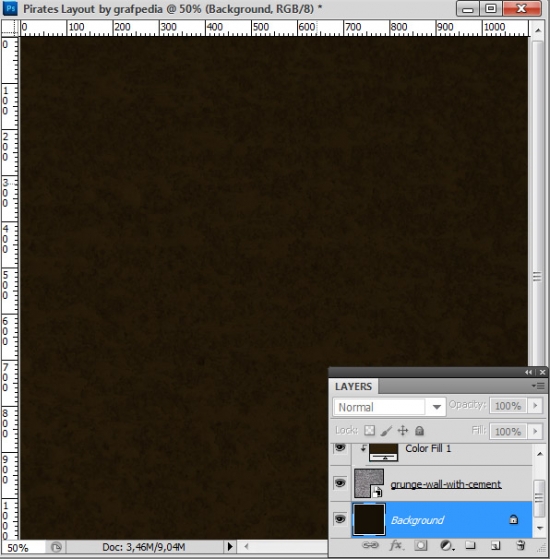This screenshot has width=550, height=559.
Task: Close the Pirates Layout document window
Action: point(522,9)
